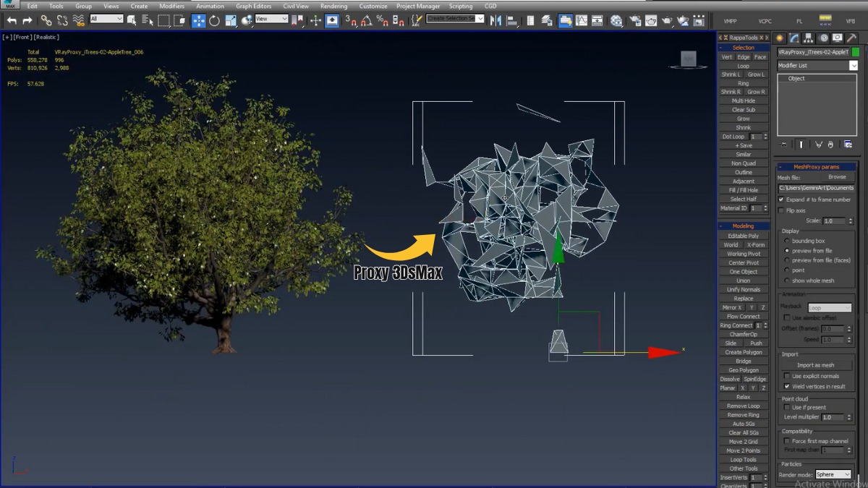Viewport: 868px width, 488px height.
Task: Open the Edit menu
Action: (33, 6)
